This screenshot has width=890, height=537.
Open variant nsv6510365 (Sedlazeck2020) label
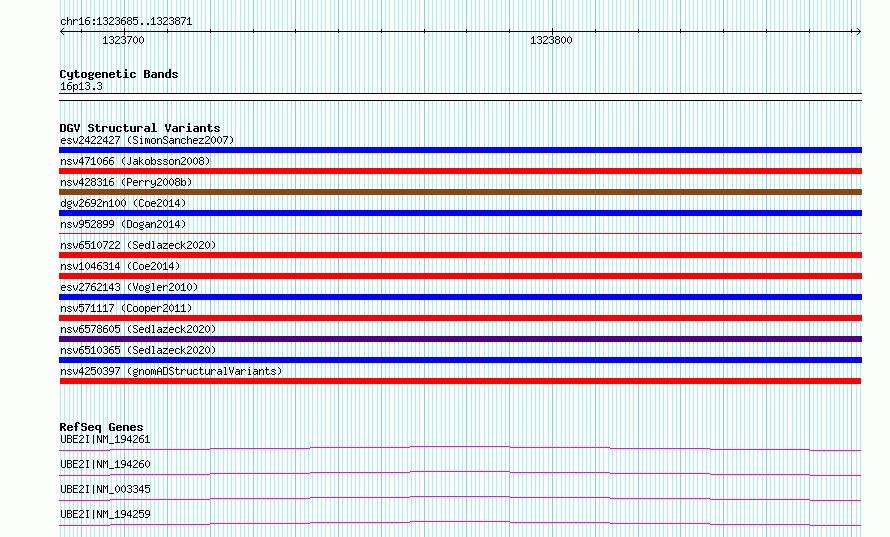138,350
